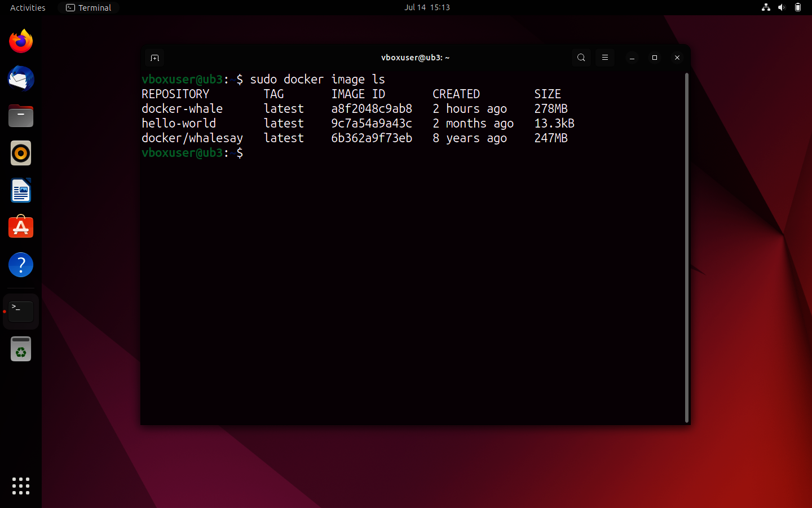Open Ubuntu Software from the dock

[20, 227]
